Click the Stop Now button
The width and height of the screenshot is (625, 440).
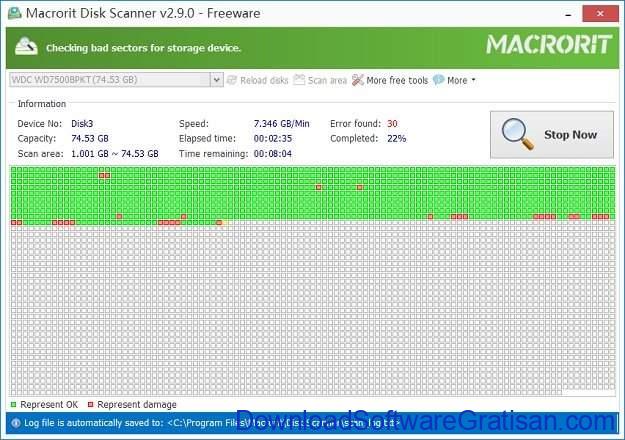[x=552, y=135]
